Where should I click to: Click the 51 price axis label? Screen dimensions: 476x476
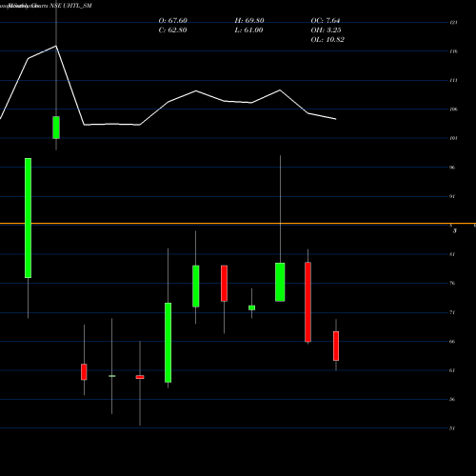[x=452, y=428]
